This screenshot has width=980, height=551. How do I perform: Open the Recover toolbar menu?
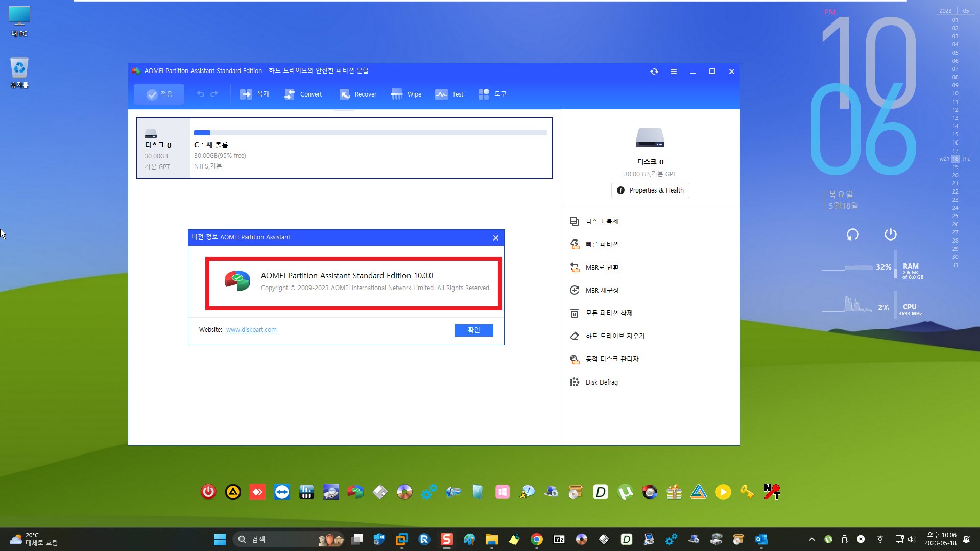[358, 94]
